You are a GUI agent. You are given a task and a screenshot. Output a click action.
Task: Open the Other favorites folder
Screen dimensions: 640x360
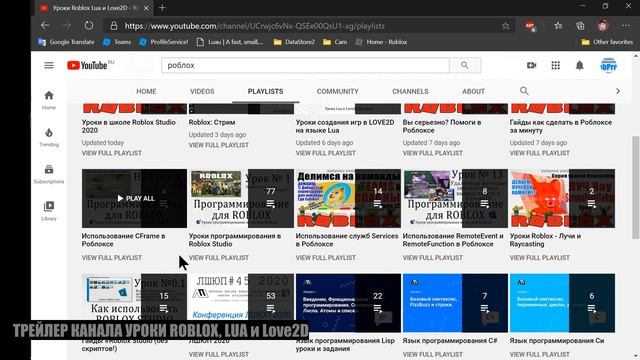(x=607, y=42)
